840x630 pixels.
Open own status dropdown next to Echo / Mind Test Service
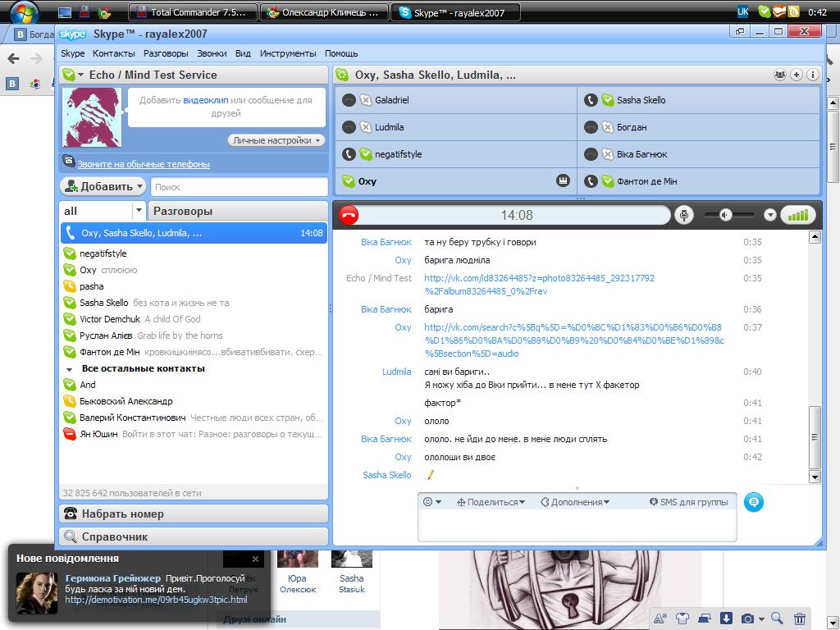point(80,75)
